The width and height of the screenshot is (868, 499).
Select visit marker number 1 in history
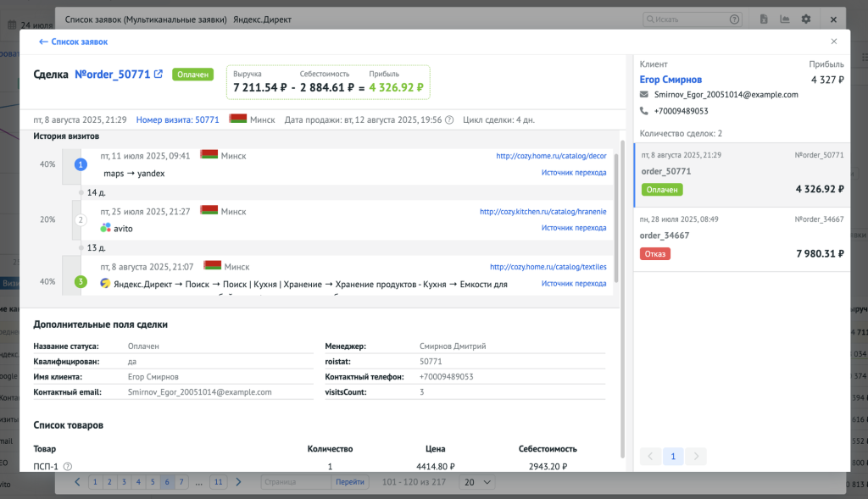click(81, 164)
